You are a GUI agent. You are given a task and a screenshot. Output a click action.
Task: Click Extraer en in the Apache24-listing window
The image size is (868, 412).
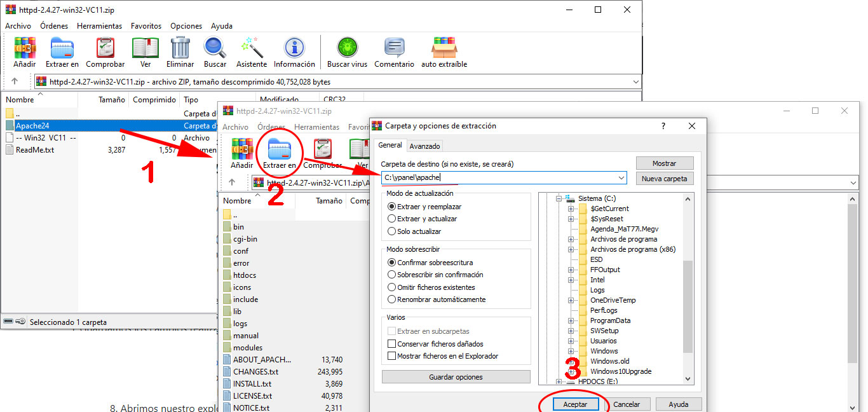[x=62, y=52]
